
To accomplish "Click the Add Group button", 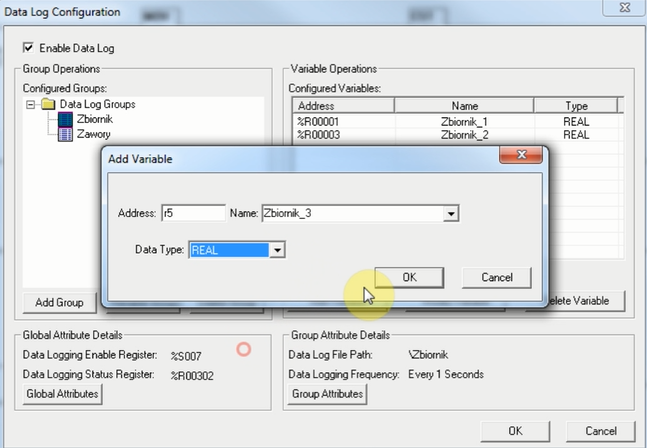I will coord(59,302).
